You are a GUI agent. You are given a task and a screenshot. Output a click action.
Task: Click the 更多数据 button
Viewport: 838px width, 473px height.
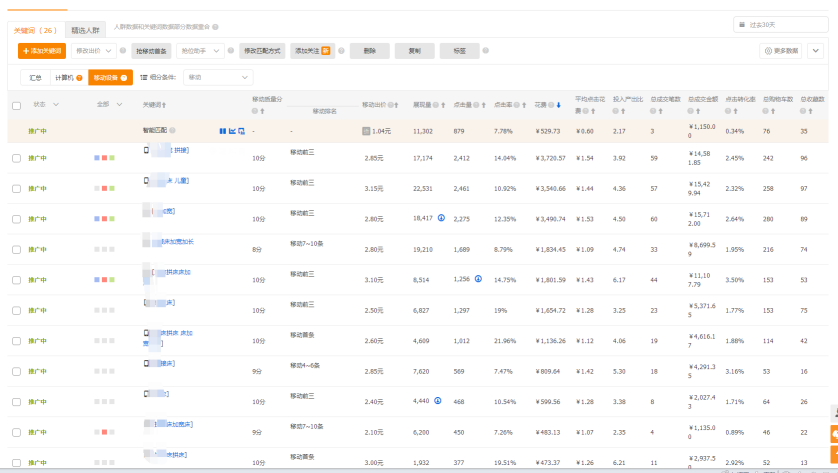(781, 50)
